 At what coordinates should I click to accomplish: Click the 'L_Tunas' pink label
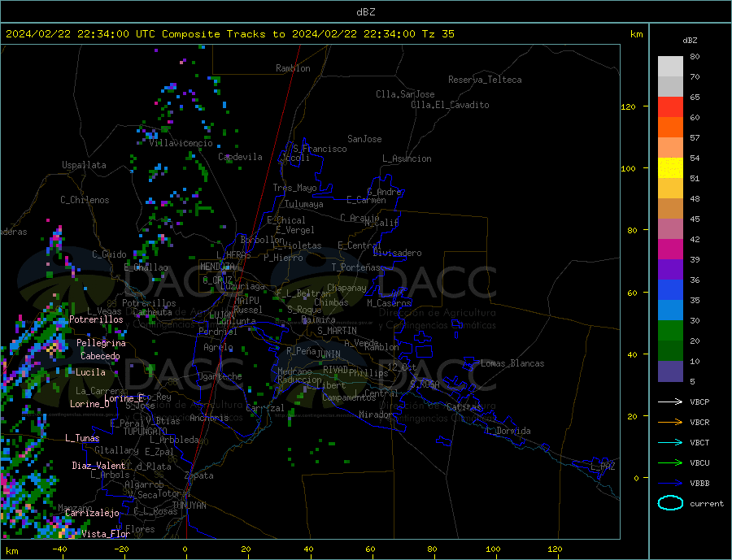tap(82, 438)
